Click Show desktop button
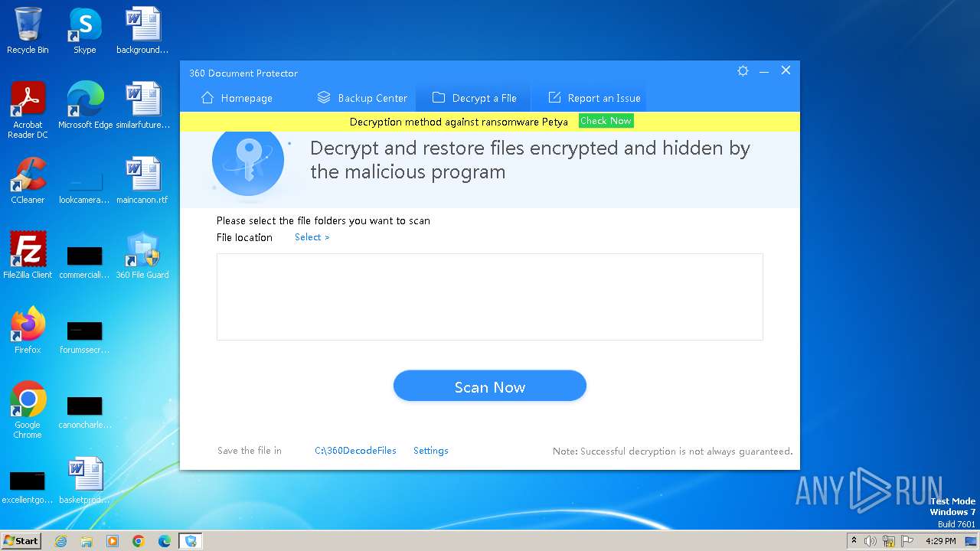The width and height of the screenshot is (980, 551). tap(972, 541)
